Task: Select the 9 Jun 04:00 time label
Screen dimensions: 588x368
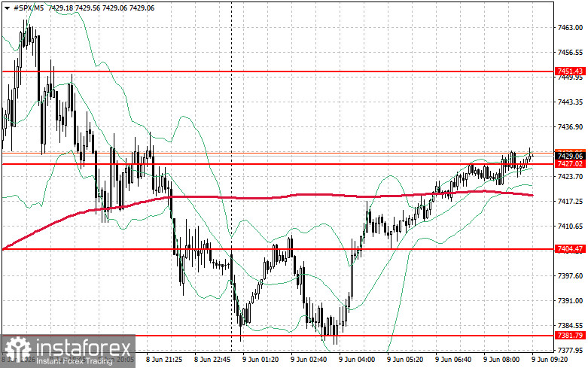Action: click(357, 360)
